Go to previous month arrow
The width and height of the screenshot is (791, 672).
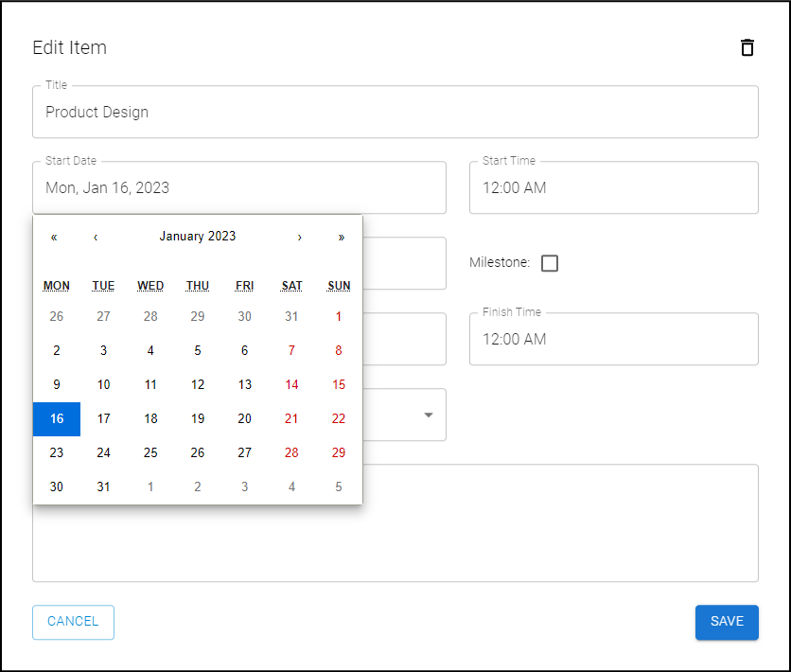[x=96, y=237]
